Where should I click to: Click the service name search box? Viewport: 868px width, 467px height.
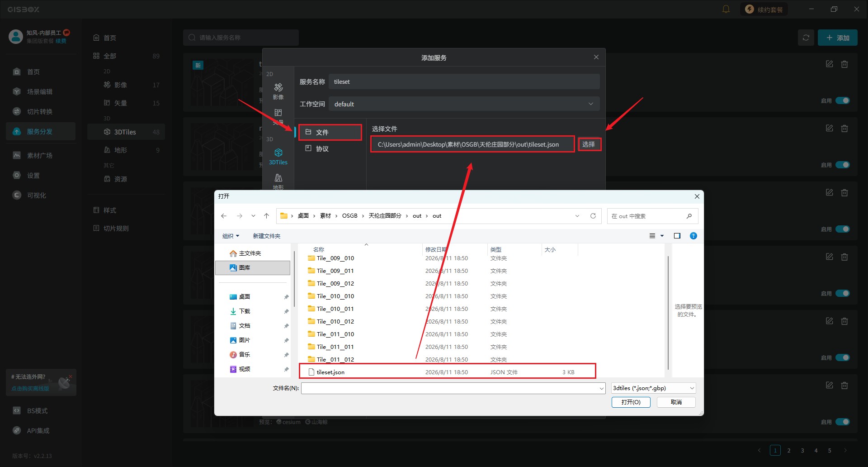click(241, 38)
